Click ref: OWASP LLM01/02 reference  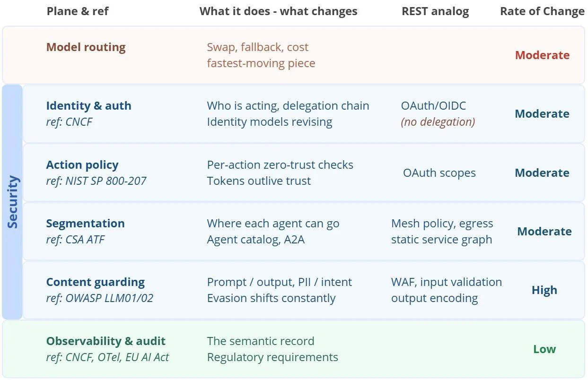pyautogui.click(x=99, y=298)
